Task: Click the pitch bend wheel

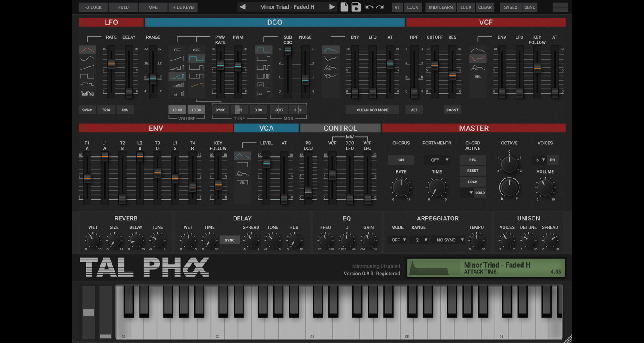Action: [88, 312]
